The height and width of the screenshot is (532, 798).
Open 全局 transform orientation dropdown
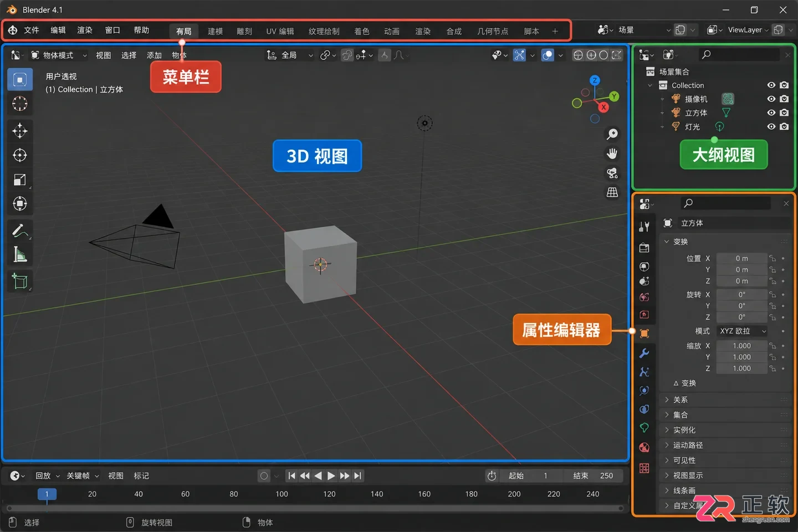click(x=290, y=55)
